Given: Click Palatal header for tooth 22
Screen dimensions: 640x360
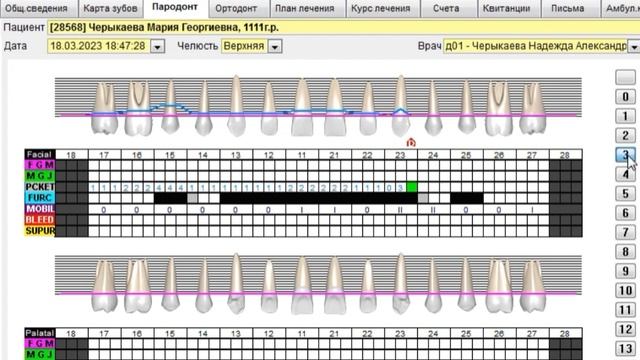Looking at the screenshot, I should [368, 333].
